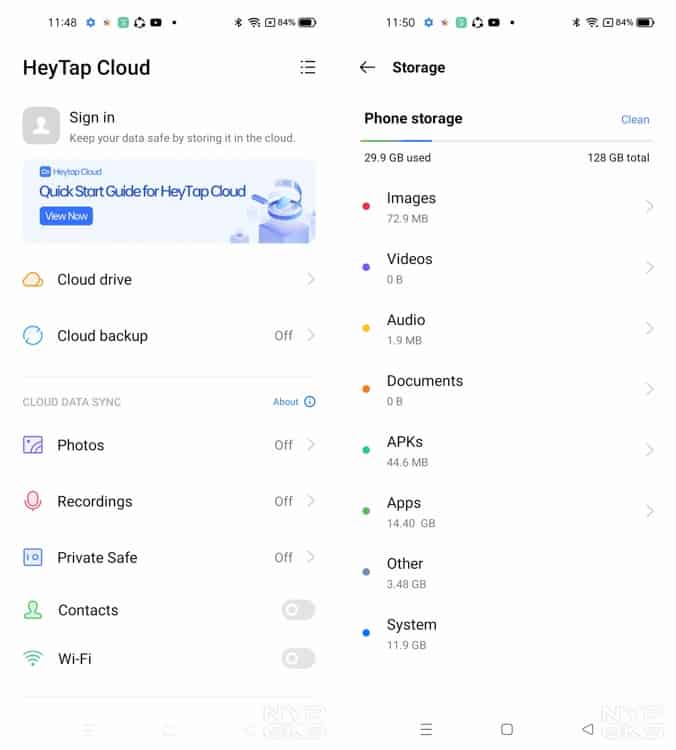
Task: Tap the About info circle icon
Action: coord(310,402)
